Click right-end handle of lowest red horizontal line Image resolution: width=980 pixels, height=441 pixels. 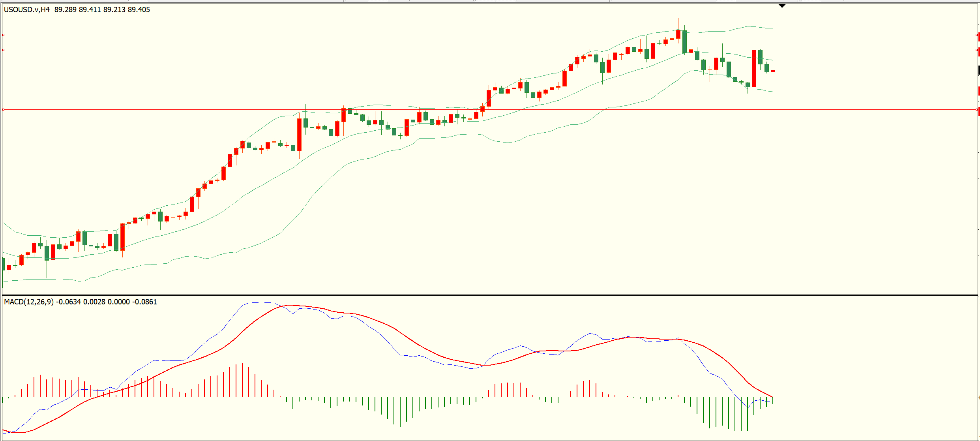click(x=977, y=109)
